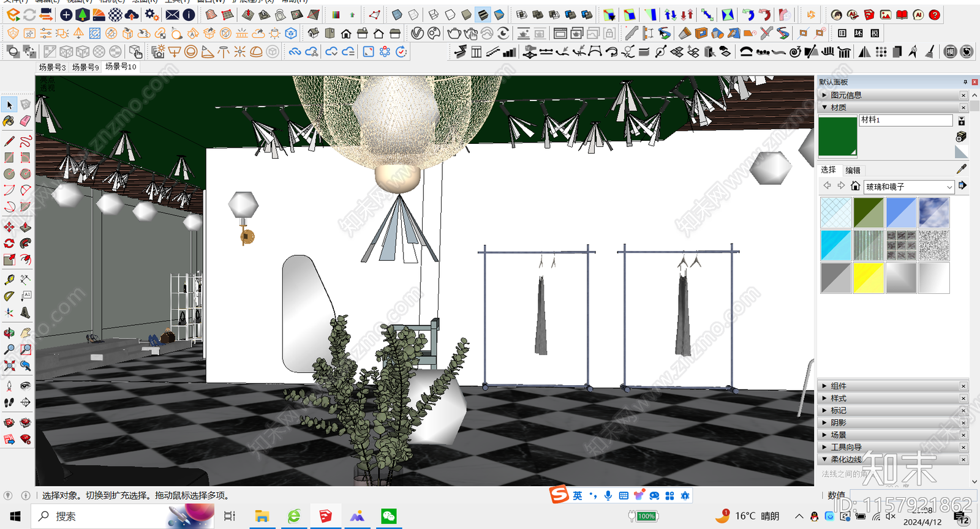Pick the Look Around eye tool

(25, 386)
